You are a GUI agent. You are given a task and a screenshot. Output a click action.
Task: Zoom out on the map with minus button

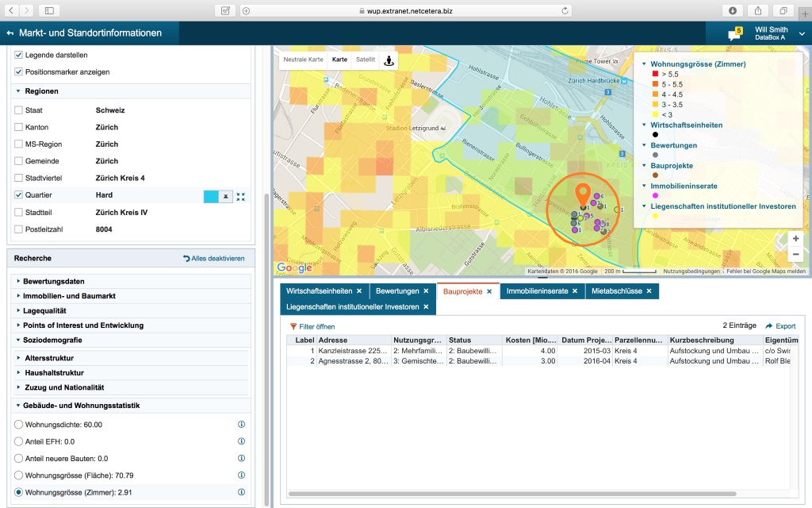click(x=795, y=254)
